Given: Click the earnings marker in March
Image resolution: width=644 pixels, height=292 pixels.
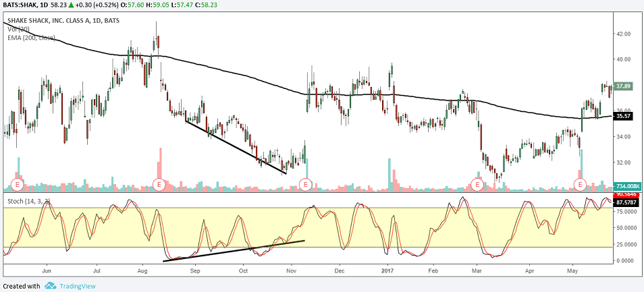Looking at the screenshot, I should (x=477, y=184).
